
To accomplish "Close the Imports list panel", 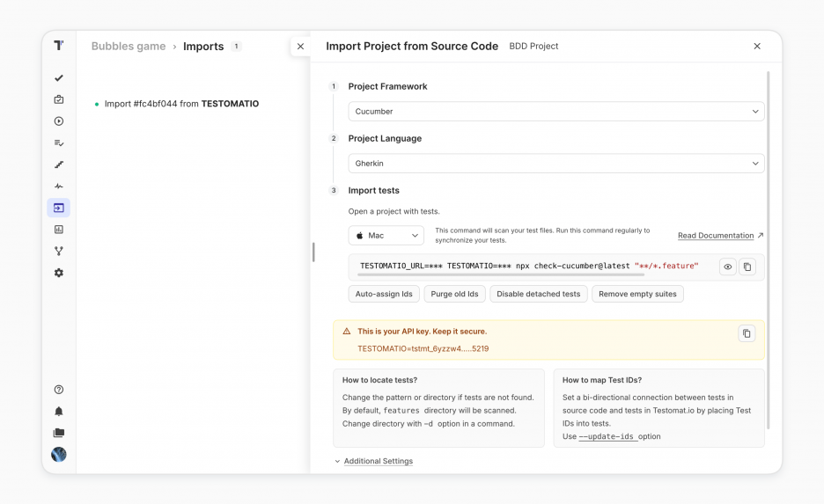I will [300, 47].
